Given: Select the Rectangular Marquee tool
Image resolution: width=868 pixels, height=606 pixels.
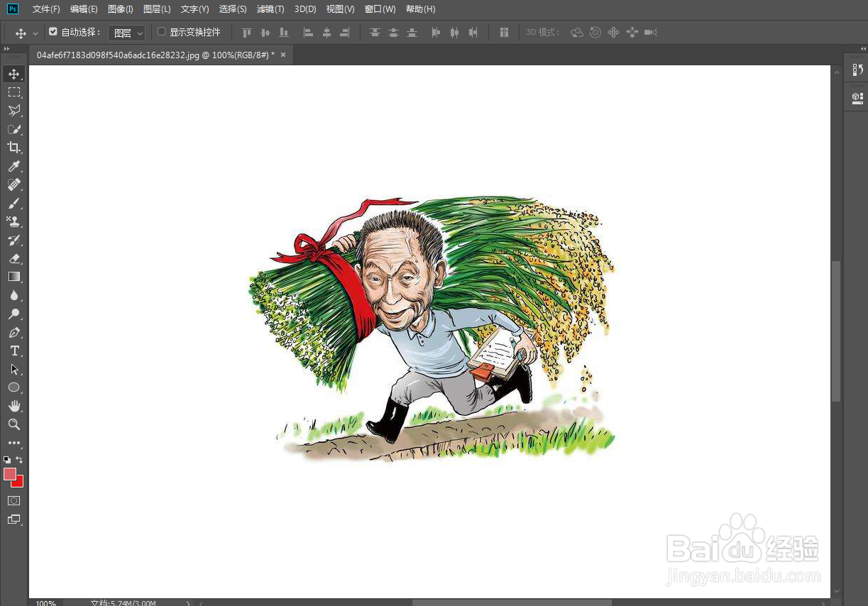Looking at the screenshot, I should pos(14,92).
